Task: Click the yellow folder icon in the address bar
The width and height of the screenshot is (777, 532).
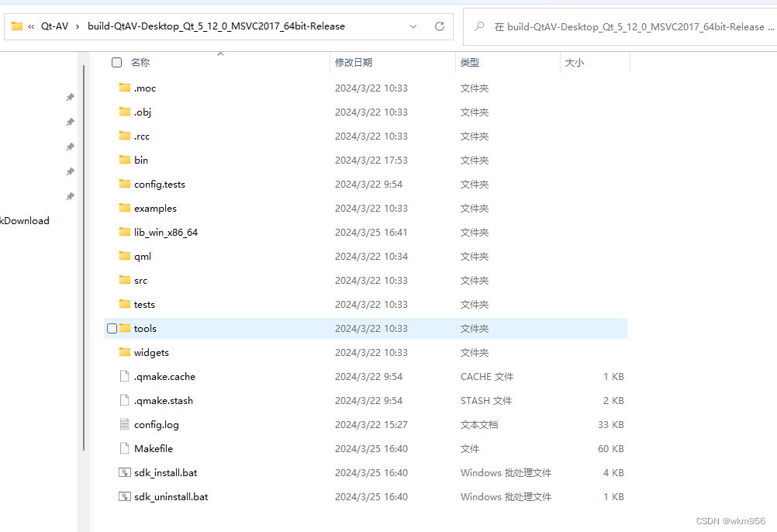Action: point(16,26)
